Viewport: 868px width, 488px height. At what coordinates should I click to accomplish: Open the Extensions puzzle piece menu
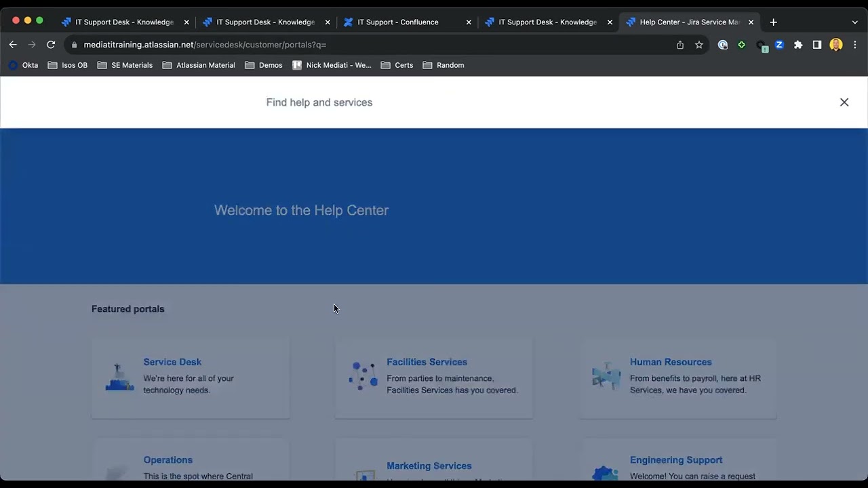click(x=798, y=45)
